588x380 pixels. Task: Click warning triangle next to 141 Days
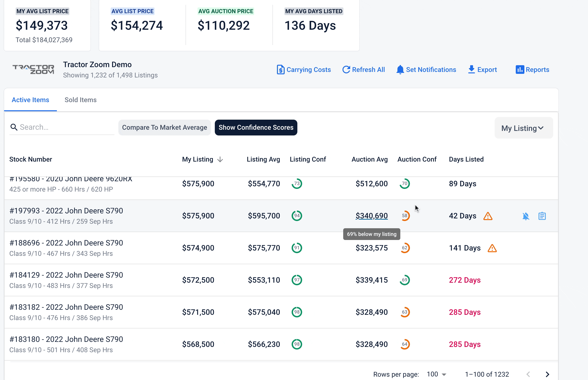click(x=492, y=248)
